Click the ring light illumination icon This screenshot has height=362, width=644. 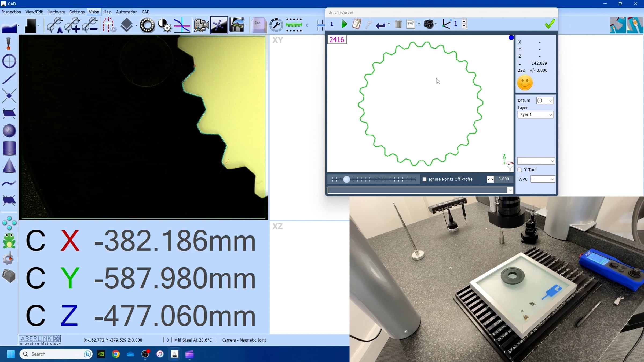coord(147,25)
